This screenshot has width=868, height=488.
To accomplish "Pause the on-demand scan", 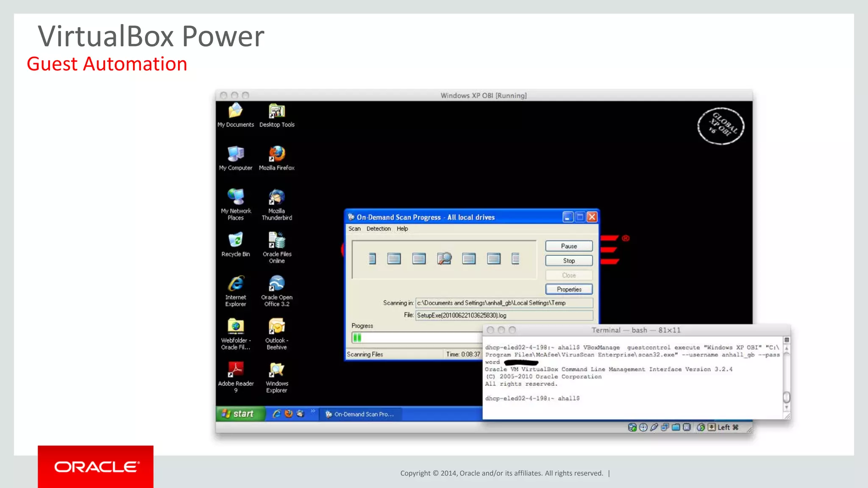I will click(569, 246).
